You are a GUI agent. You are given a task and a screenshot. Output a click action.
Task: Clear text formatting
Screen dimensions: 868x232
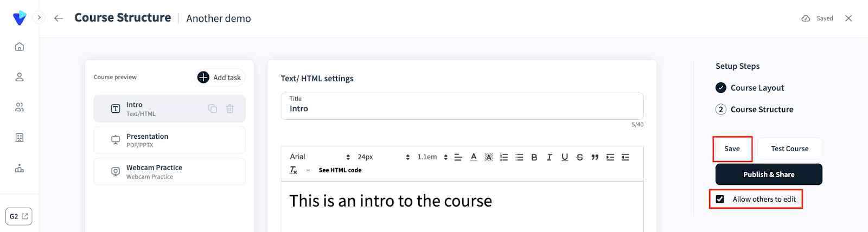[293, 170]
